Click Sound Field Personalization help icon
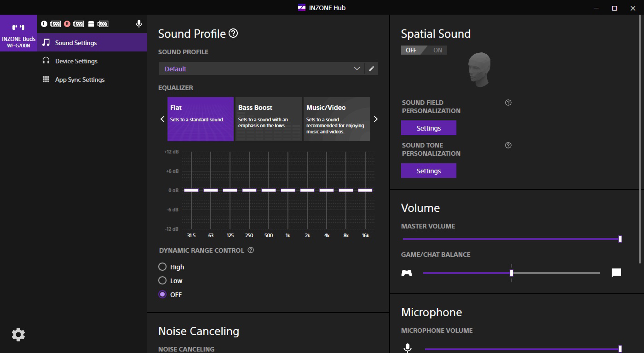 pyautogui.click(x=508, y=102)
